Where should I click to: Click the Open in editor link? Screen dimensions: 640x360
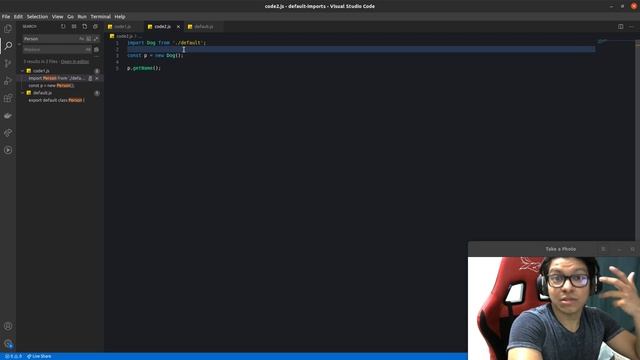coord(75,62)
